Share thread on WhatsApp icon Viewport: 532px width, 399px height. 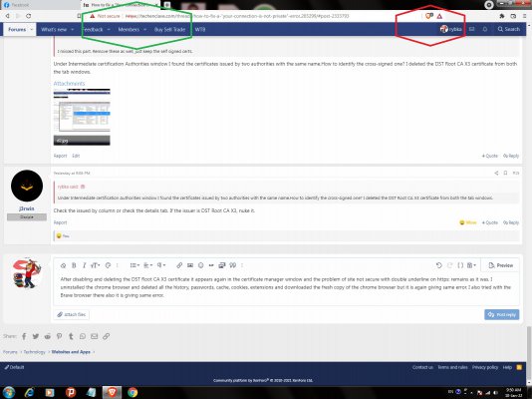click(x=83, y=336)
